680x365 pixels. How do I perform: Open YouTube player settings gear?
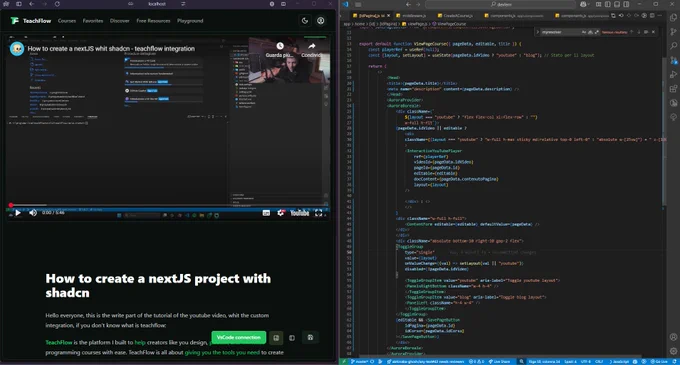[281, 213]
